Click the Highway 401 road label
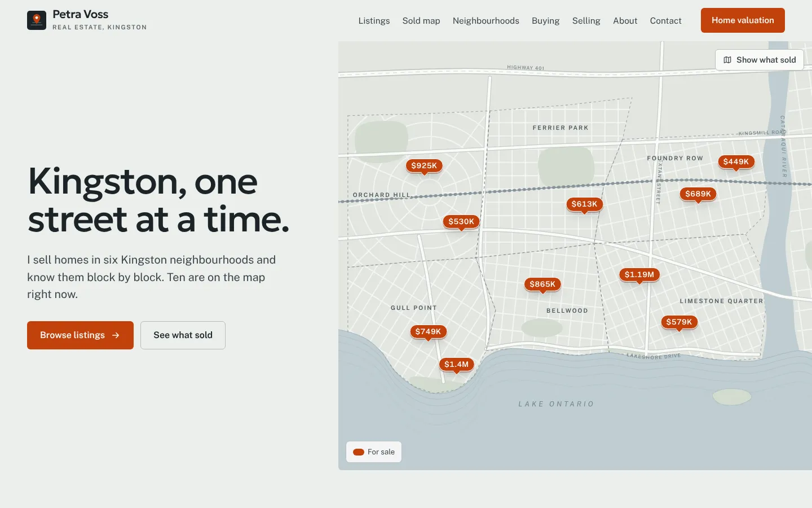This screenshot has height=508, width=812. coord(526,68)
